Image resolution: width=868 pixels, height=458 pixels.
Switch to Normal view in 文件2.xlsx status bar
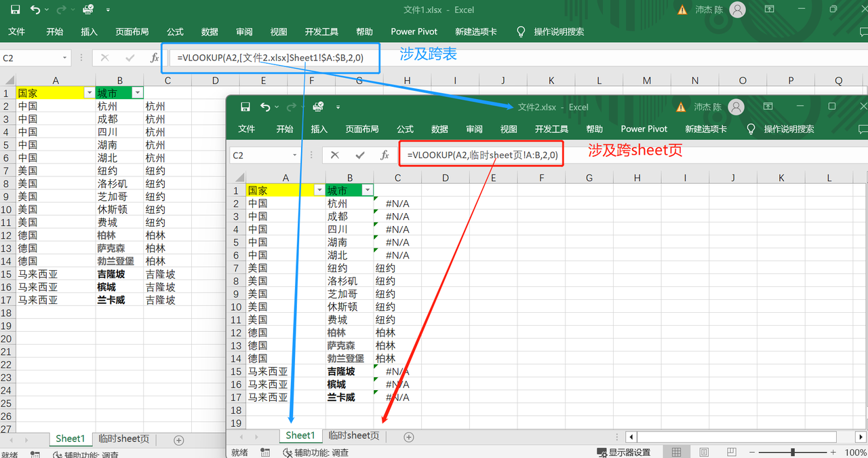676,453
